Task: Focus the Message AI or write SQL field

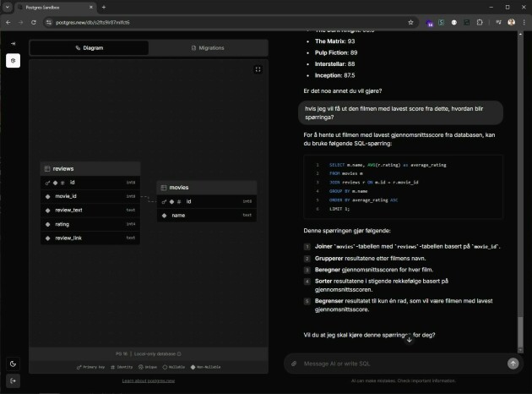Action: click(x=402, y=364)
